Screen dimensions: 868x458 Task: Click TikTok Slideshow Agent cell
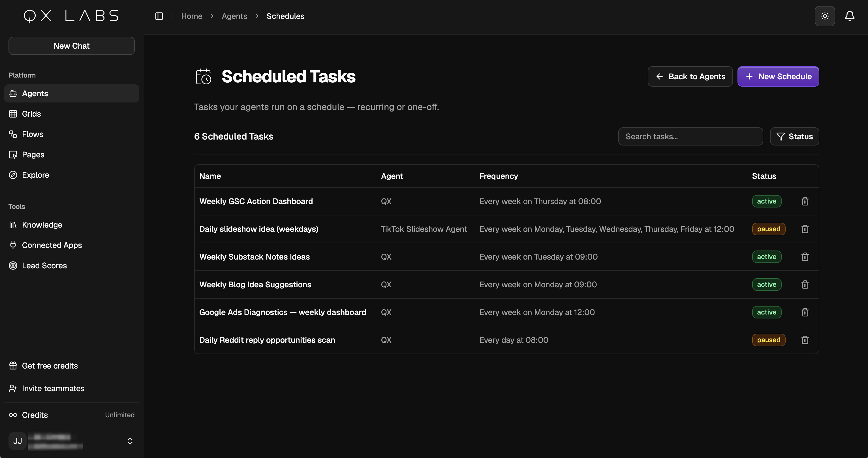tap(424, 229)
